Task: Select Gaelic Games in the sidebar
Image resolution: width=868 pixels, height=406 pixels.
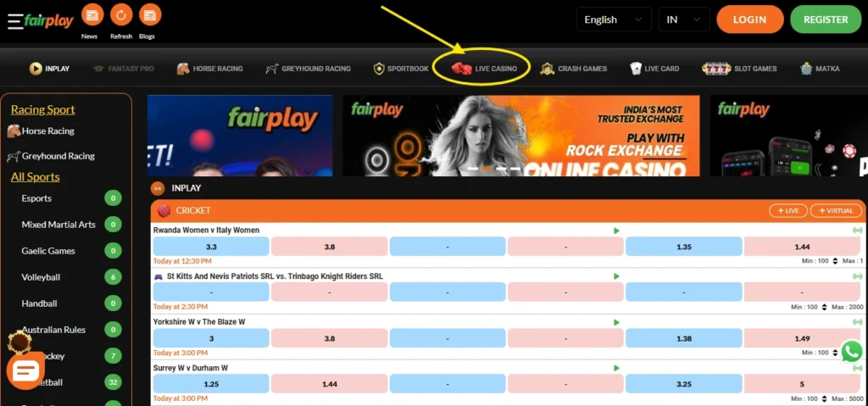Action: [48, 251]
